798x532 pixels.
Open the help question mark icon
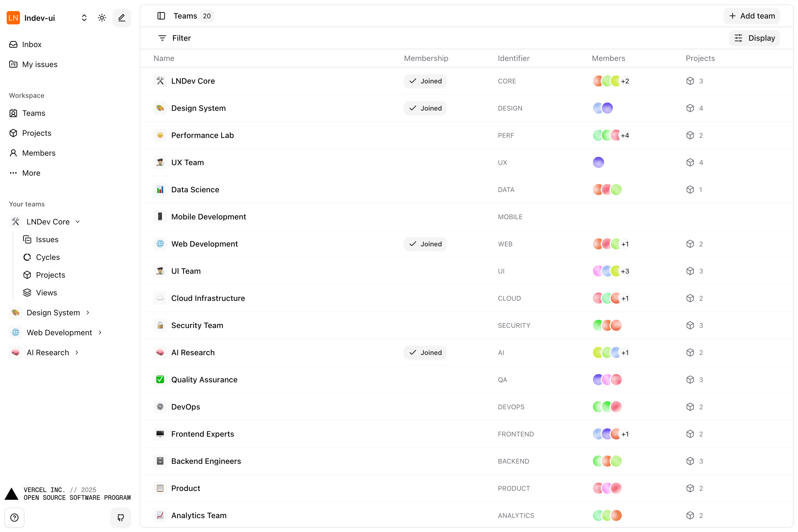pos(14,517)
